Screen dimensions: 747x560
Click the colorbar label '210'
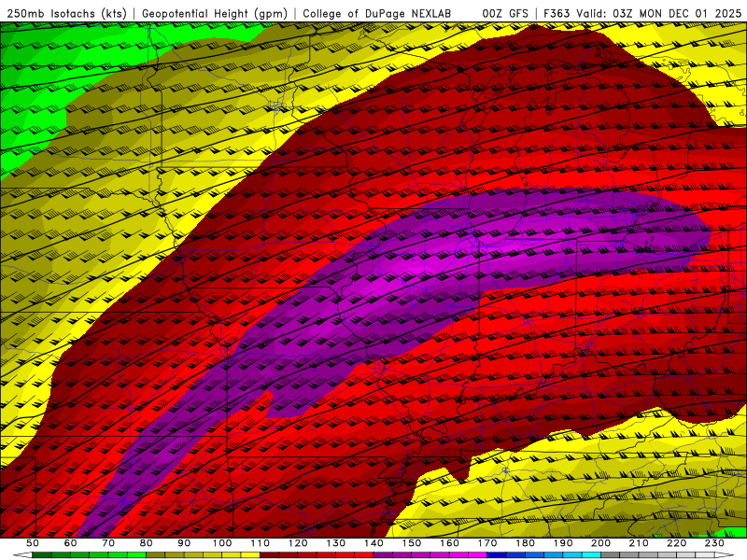(639, 543)
